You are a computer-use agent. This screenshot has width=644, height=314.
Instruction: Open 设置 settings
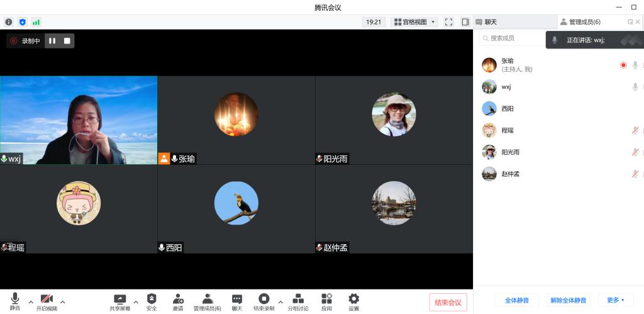pyautogui.click(x=353, y=301)
